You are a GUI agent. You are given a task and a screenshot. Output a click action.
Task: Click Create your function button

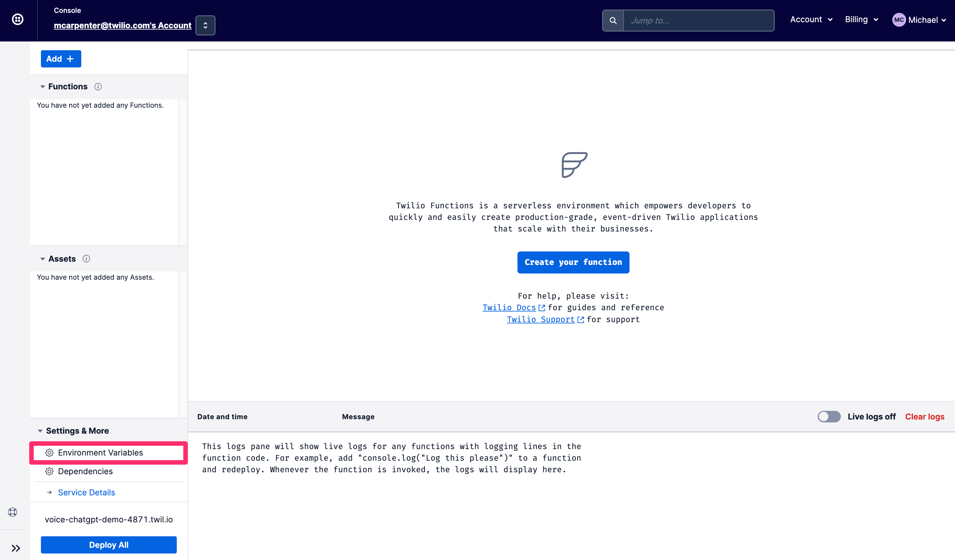point(573,262)
